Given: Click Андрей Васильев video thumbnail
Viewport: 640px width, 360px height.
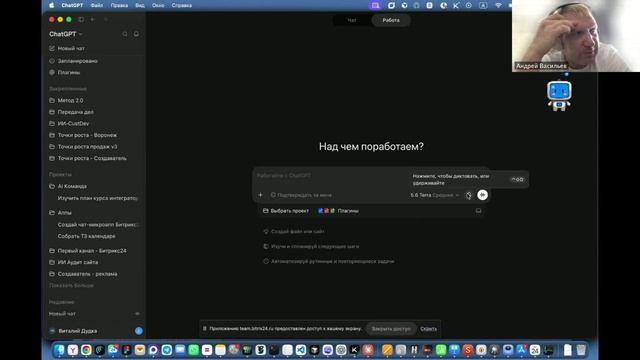Looking at the screenshot, I should pyautogui.click(x=576, y=36).
